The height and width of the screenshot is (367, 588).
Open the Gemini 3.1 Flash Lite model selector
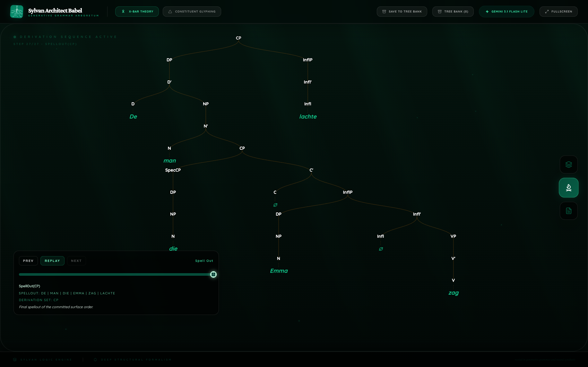(506, 12)
